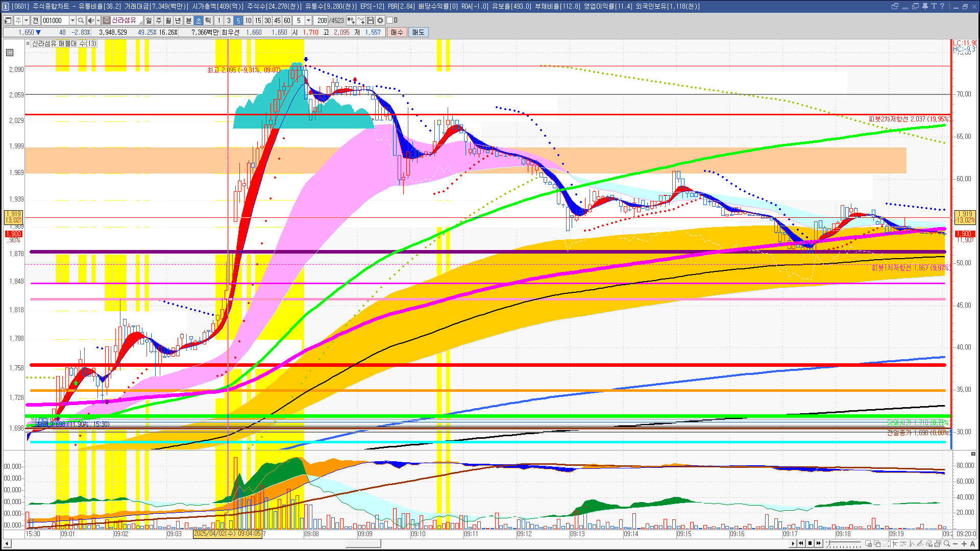Toggle the 초 (second) chart period
This screenshot has height=551, width=980.
point(199,20)
